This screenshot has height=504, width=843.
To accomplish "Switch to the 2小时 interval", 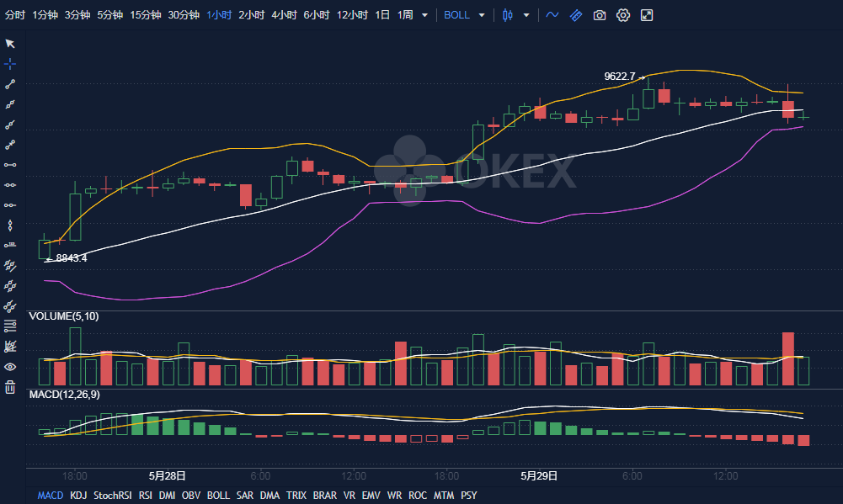I will pos(251,15).
